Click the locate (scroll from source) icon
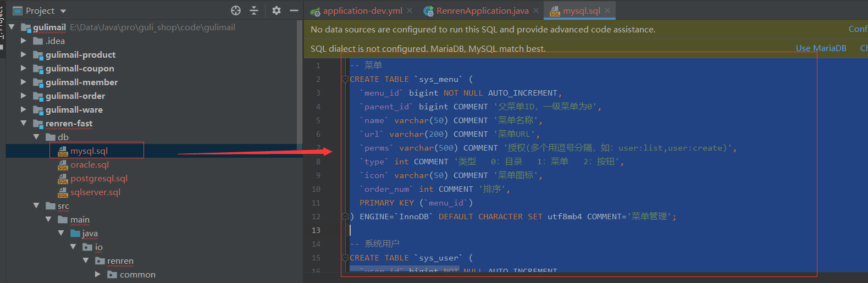This screenshot has width=868, height=283. point(236,10)
